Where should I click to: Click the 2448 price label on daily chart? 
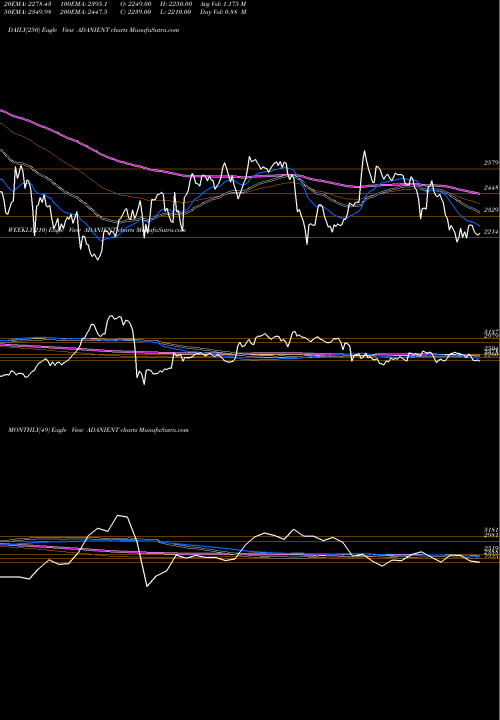491,188
